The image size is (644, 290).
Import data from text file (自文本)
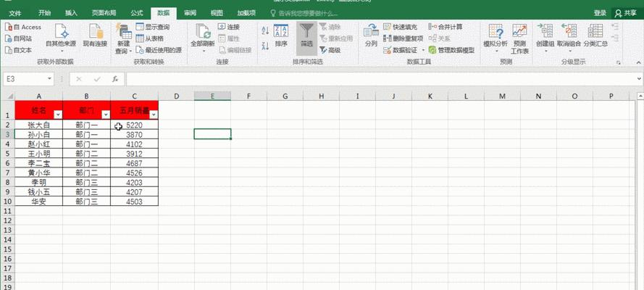click(18, 50)
